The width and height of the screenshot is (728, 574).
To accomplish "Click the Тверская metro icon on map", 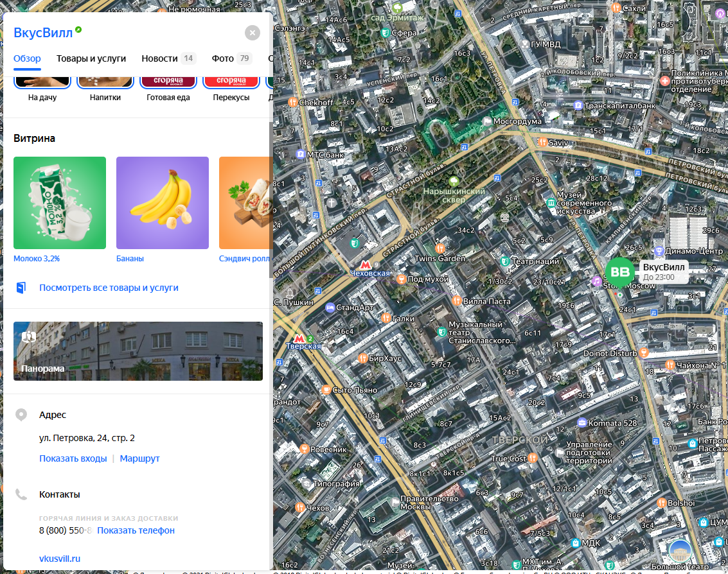I will click(x=299, y=338).
